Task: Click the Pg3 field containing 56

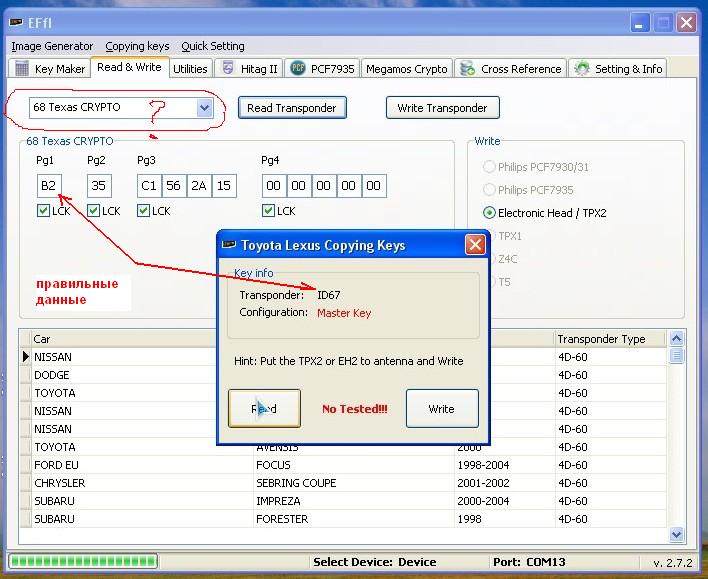Action: (174, 186)
